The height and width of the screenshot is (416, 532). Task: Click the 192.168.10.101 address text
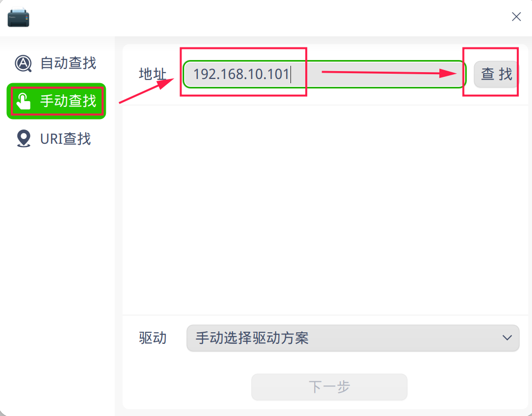pyautogui.click(x=241, y=74)
